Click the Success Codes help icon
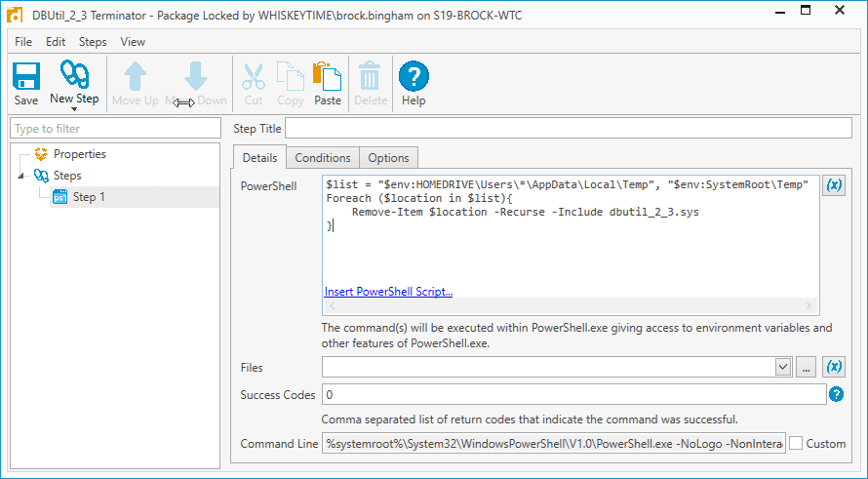This screenshot has width=868, height=479. tap(836, 394)
